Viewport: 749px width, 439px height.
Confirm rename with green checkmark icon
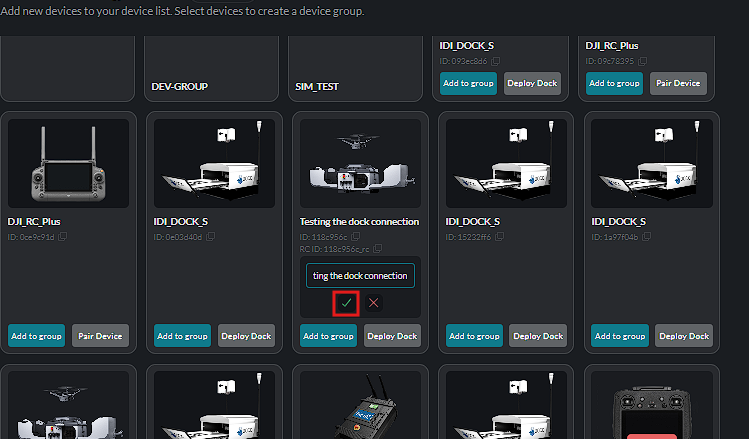(346, 303)
